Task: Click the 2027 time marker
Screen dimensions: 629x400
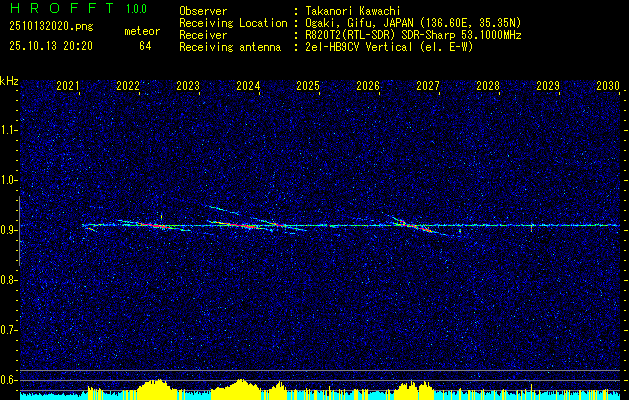Action: [428, 86]
